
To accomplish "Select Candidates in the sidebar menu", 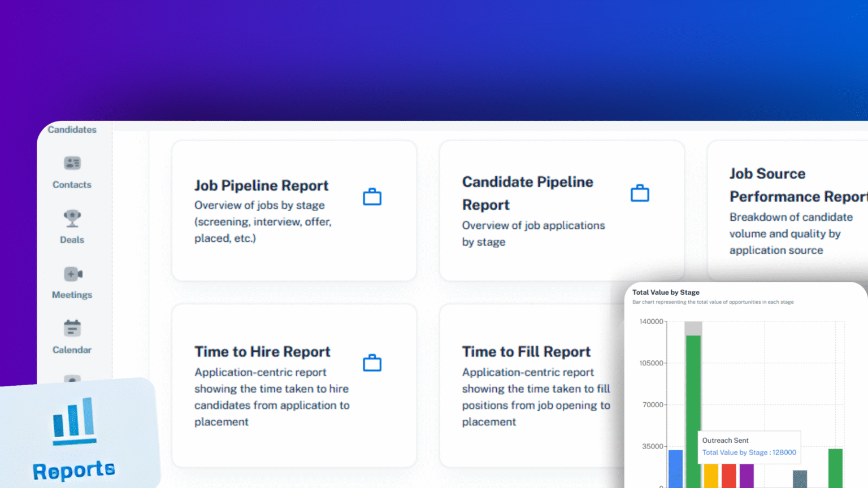I will (x=72, y=130).
